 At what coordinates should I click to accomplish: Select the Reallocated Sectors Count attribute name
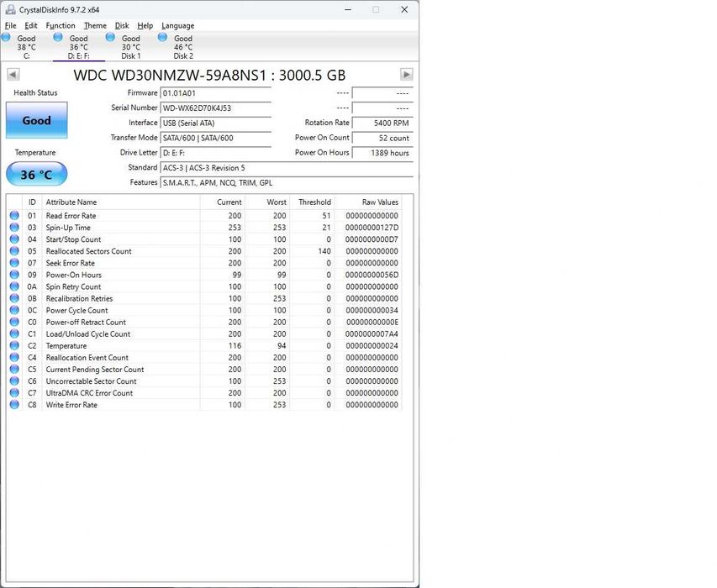tap(89, 251)
